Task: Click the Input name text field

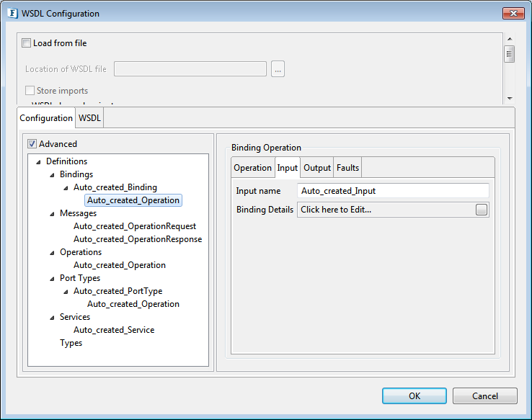Action: (x=393, y=191)
